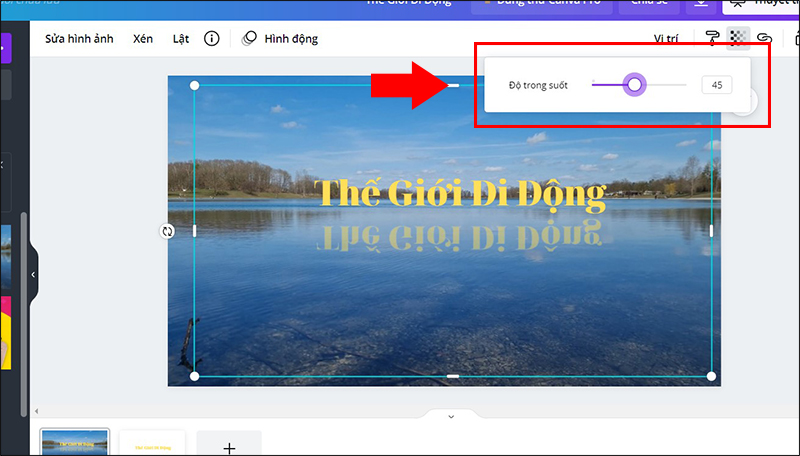Collapse the page strip using the chevron
800x456 pixels.
pyautogui.click(x=451, y=416)
